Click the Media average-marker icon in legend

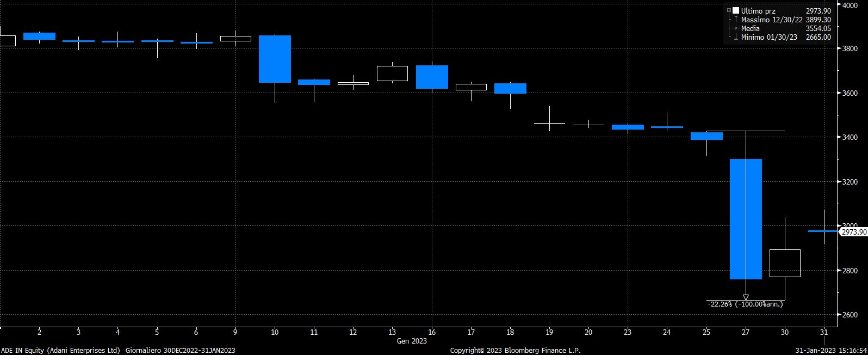[x=736, y=28]
